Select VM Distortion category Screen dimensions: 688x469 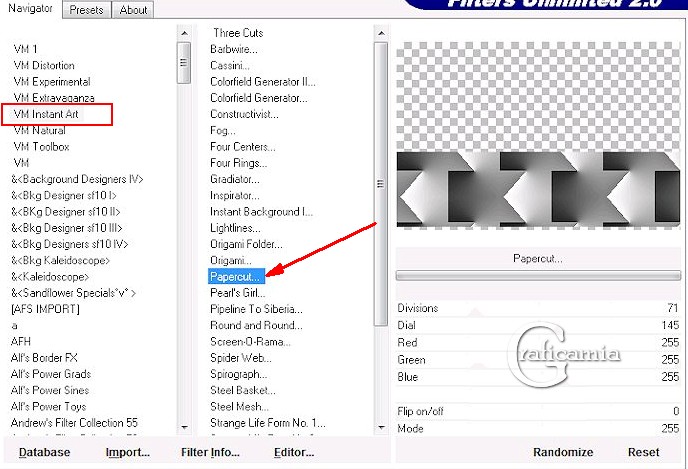44,65
